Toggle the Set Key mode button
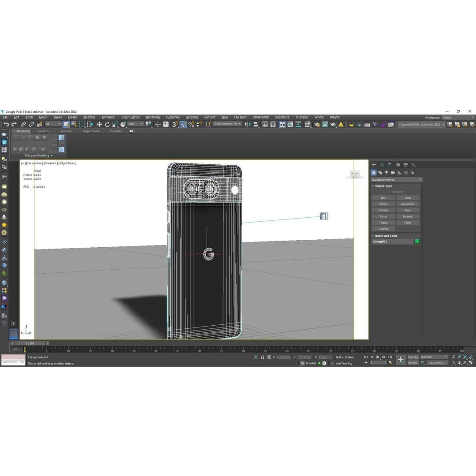The width and height of the screenshot is (476, 476). (413, 363)
